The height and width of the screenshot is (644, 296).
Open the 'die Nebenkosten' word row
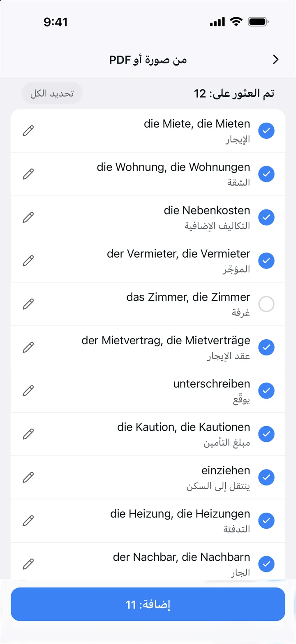point(148,217)
